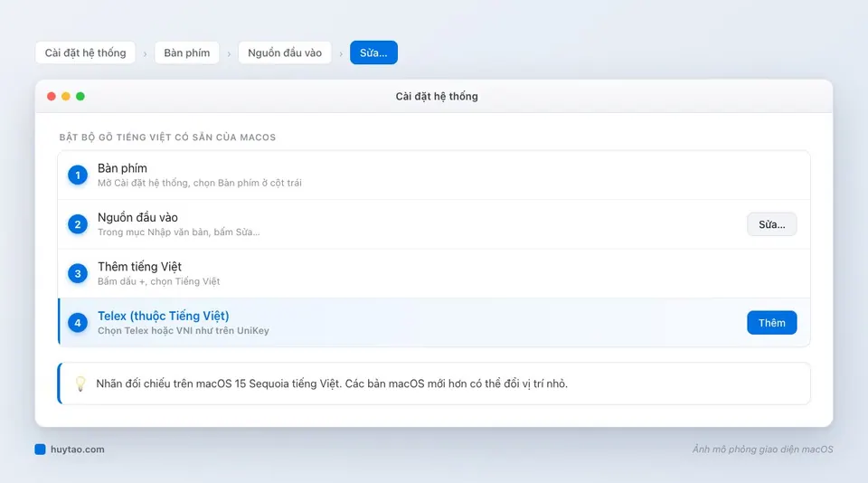Click the green zoom window button
868x483 pixels.
(80, 97)
